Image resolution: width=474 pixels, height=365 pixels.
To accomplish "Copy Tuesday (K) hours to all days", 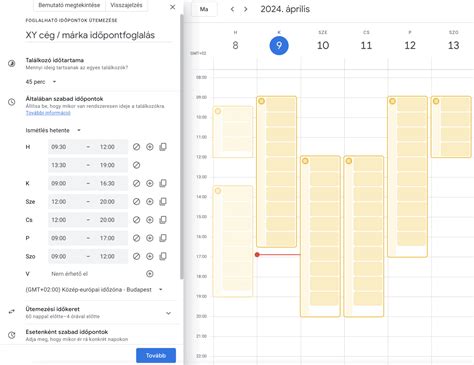I will 163,183.
